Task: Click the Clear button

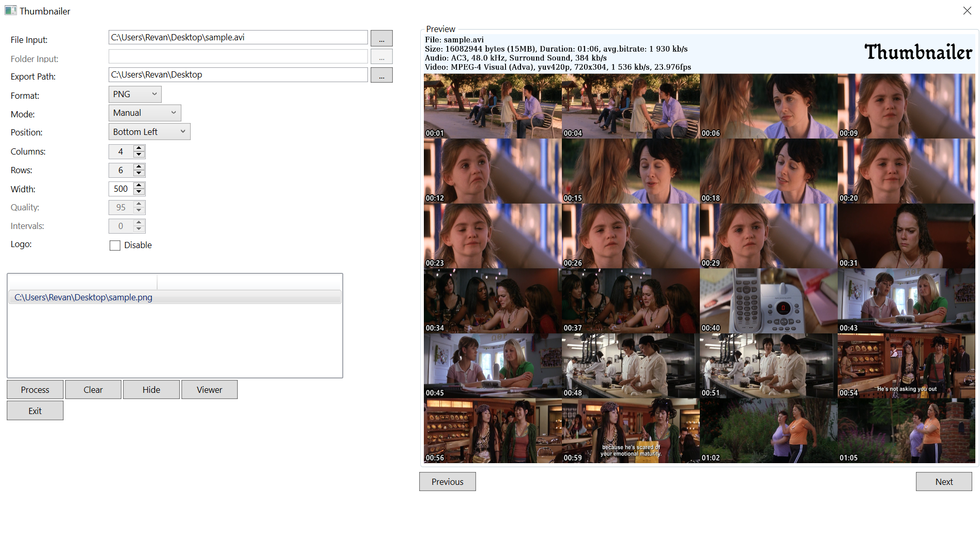Action: [93, 390]
